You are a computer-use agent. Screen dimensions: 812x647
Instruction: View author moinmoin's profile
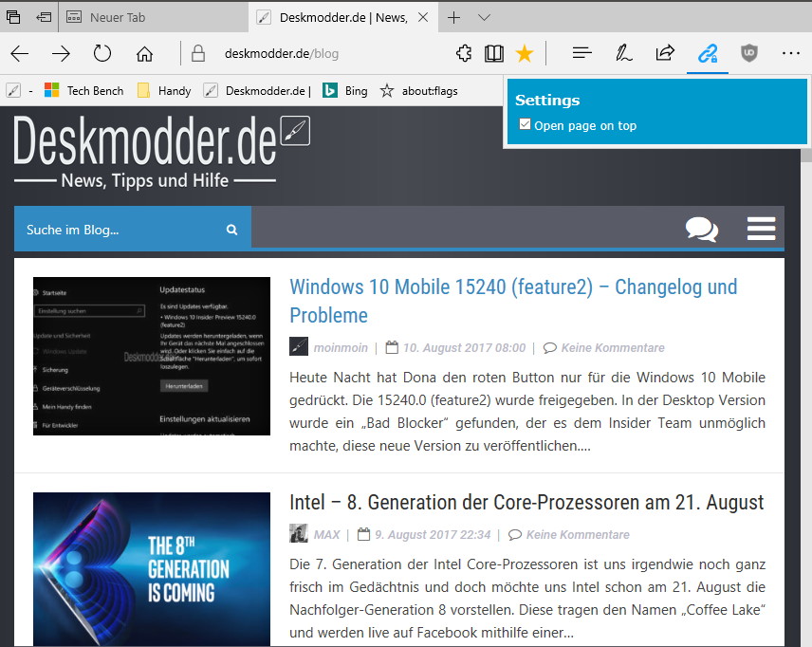click(341, 347)
